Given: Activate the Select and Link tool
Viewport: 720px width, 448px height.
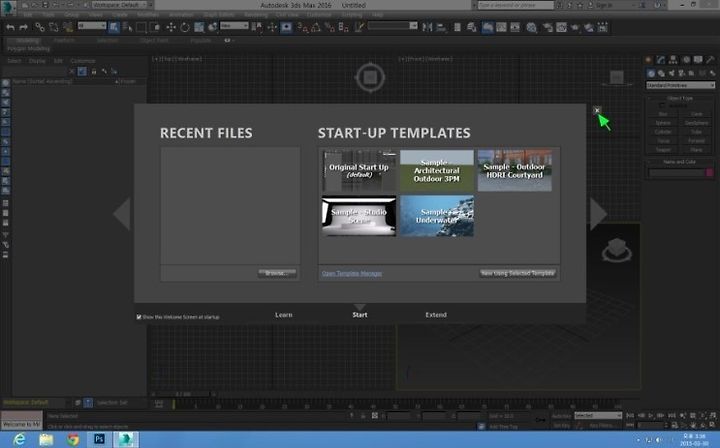Looking at the screenshot, I should pyautogui.click(x=40, y=28).
